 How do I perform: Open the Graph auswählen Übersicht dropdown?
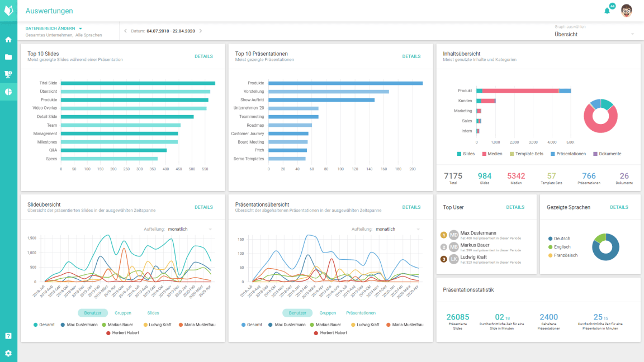point(594,35)
